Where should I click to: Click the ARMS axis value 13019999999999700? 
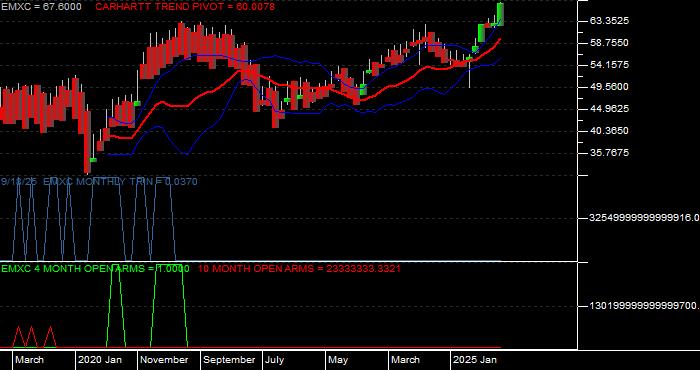pos(644,306)
